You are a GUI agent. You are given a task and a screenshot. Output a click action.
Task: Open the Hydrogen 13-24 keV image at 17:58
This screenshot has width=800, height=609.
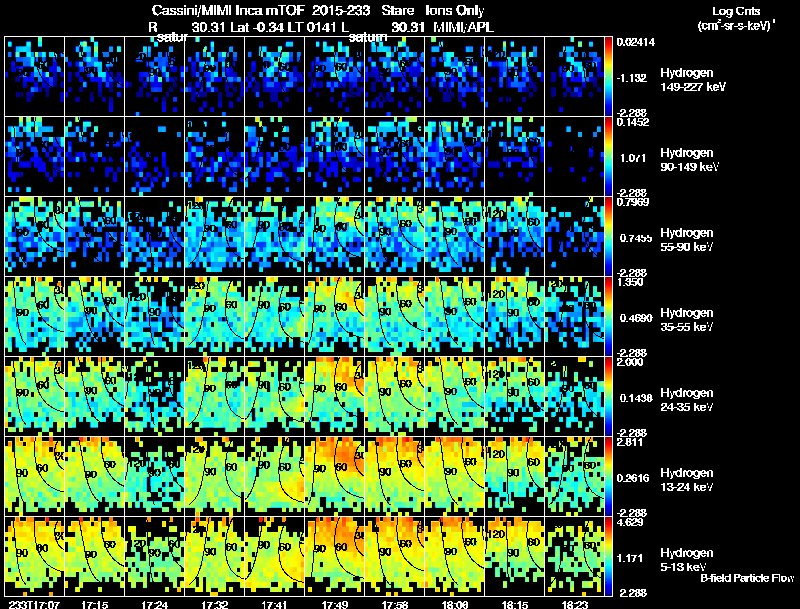click(x=394, y=476)
